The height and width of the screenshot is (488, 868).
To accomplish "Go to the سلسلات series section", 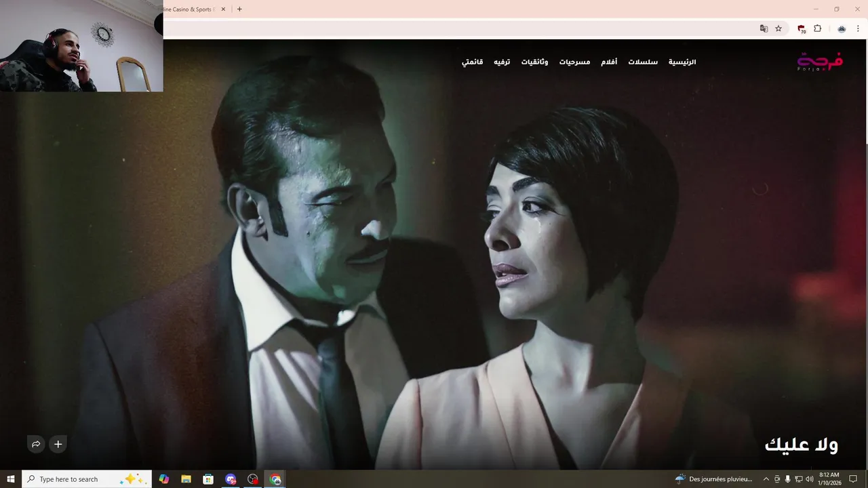I will 643,62.
